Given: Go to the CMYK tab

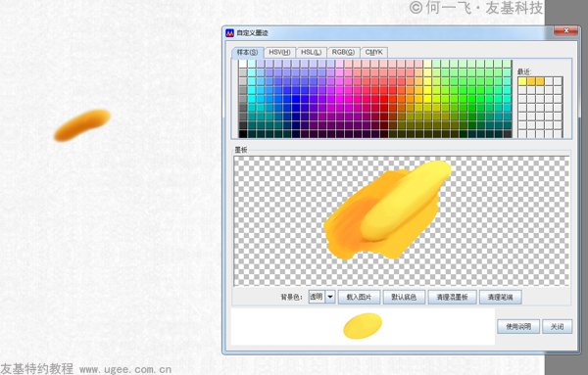Looking at the screenshot, I should click(x=374, y=53).
